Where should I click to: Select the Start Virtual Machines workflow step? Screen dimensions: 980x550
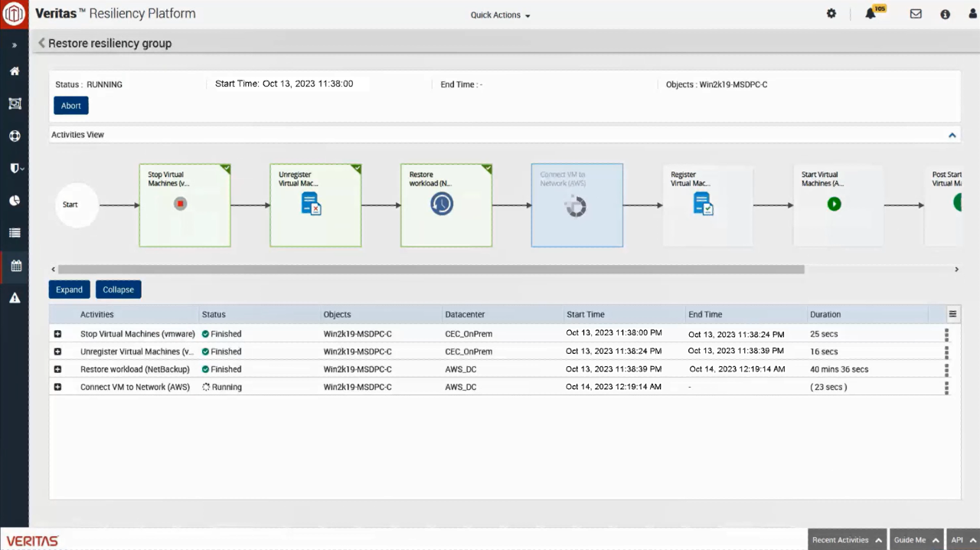[838, 205]
